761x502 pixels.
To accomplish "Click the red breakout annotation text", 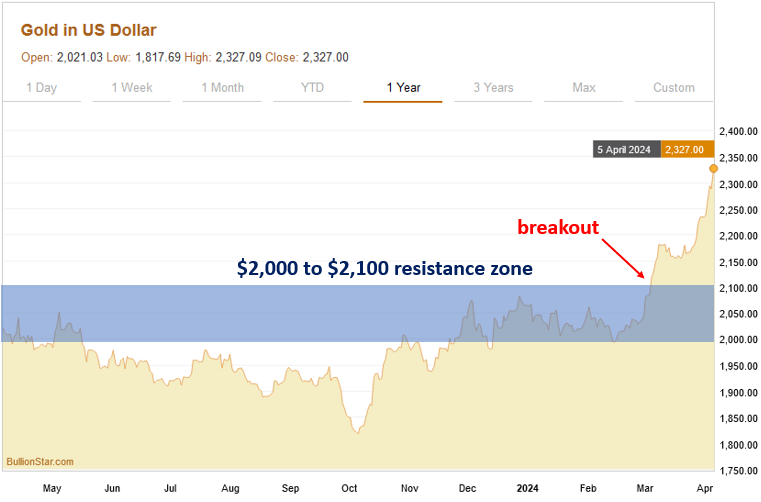I will (558, 227).
